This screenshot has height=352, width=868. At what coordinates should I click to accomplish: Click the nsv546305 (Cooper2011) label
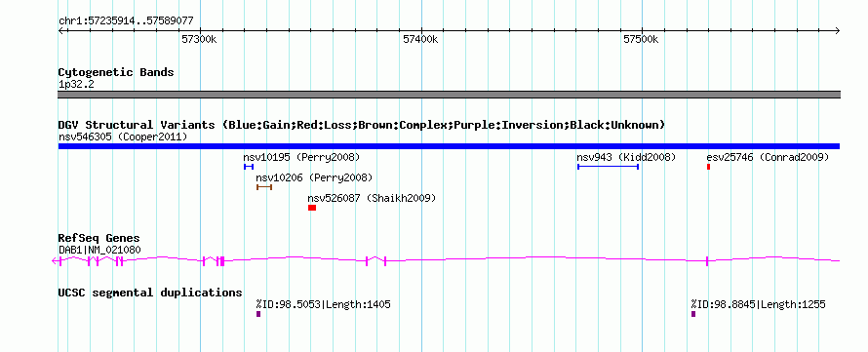pyautogui.click(x=123, y=137)
